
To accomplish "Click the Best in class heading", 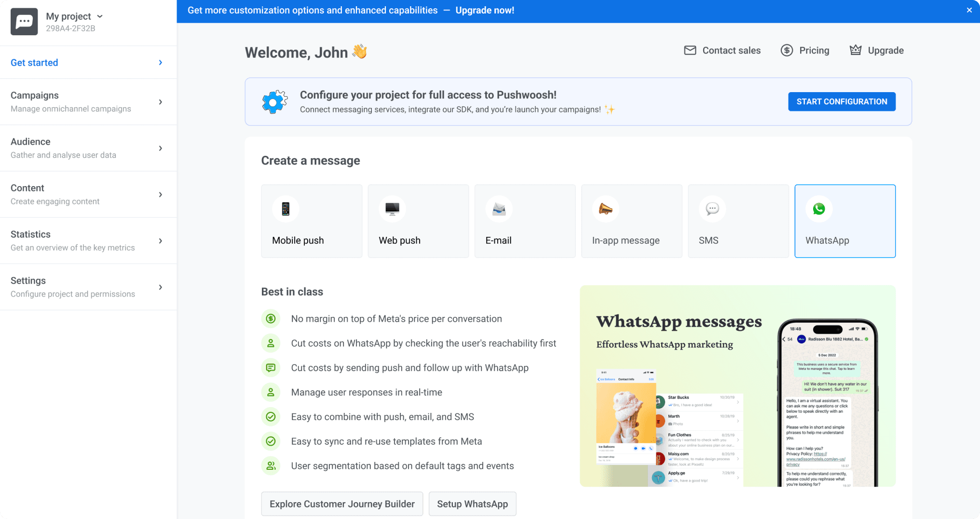I will coord(292,292).
